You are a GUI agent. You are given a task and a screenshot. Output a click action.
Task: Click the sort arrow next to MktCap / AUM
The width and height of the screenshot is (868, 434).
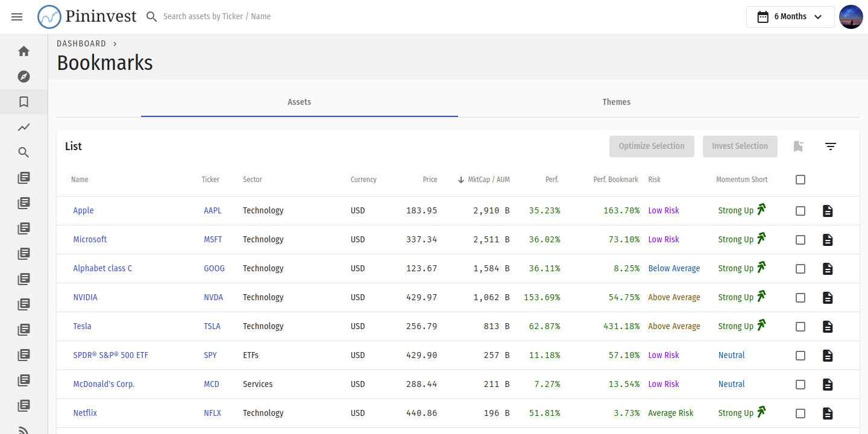(x=461, y=180)
